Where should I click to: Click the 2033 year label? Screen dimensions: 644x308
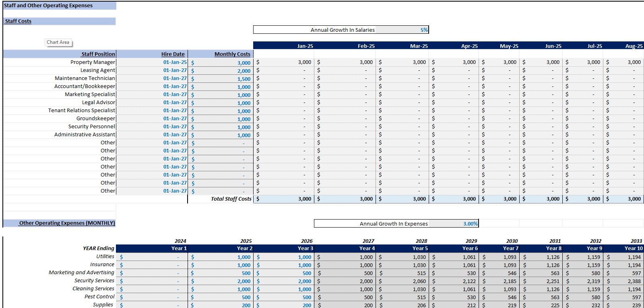click(636, 241)
